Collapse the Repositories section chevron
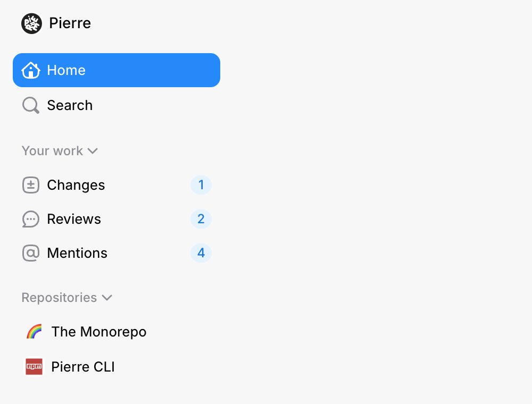The width and height of the screenshot is (532, 404). [x=107, y=298]
